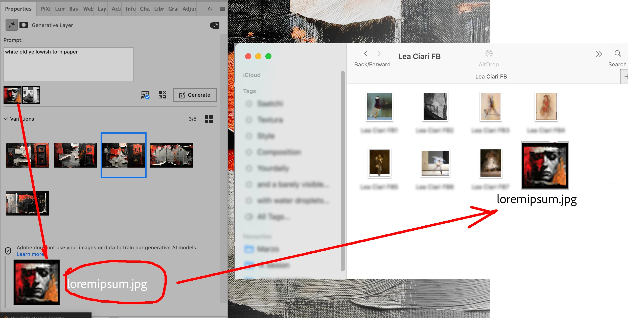Click the layer mask icon
Screen dimensions: 644x318
click(x=24, y=25)
